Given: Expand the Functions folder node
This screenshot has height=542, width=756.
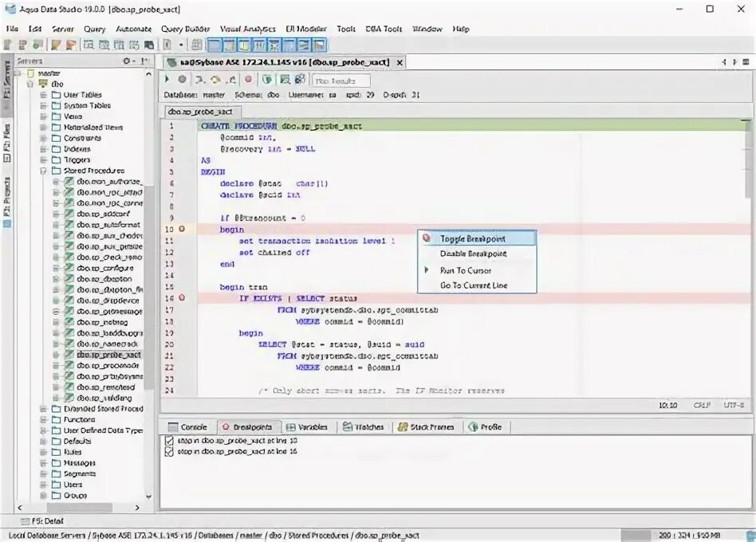Looking at the screenshot, I should click(x=43, y=419).
